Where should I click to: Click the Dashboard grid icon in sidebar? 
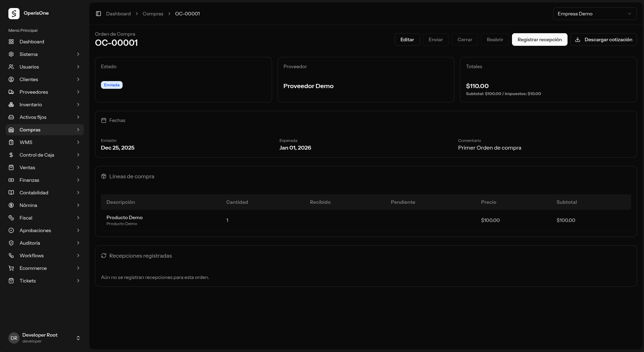(11, 42)
